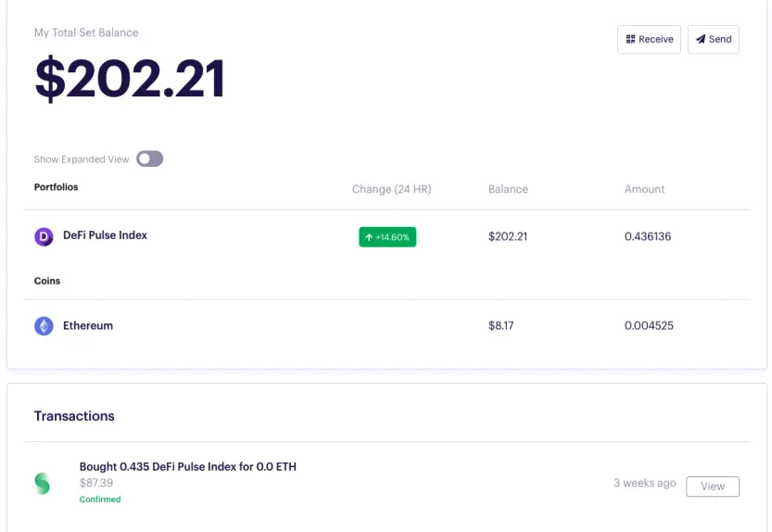The image size is (772, 532).
Task: Click the +14.60% green change badge
Action: 387,237
